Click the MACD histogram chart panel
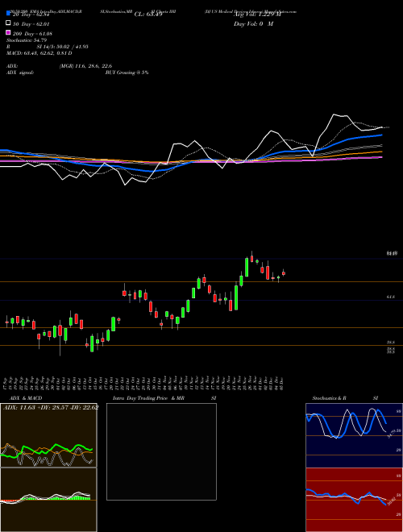Viewport: 403px width, 532px height. 48,500
